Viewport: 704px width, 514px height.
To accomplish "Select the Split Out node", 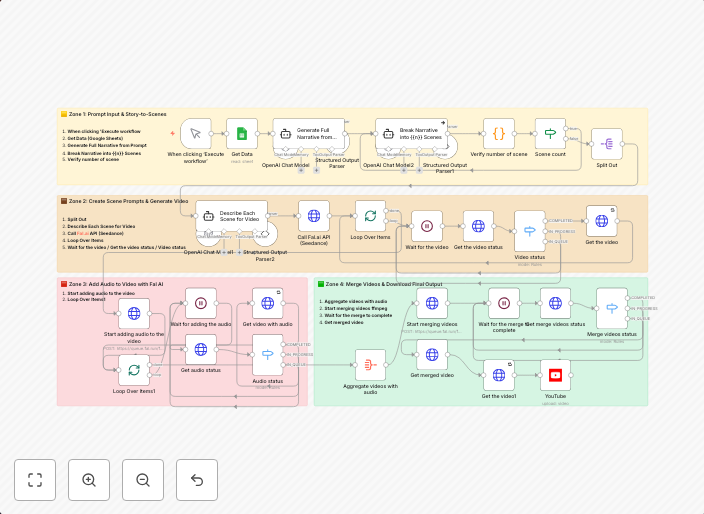I will click(607, 144).
